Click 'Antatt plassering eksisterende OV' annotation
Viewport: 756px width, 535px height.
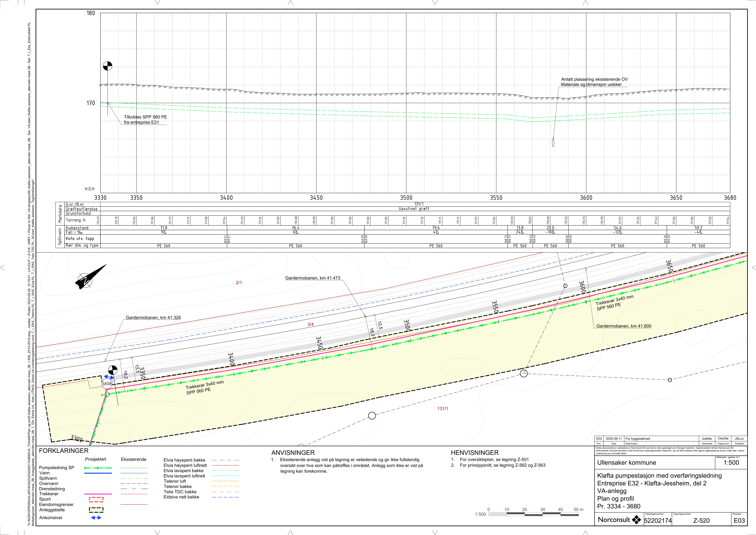coord(594,79)
